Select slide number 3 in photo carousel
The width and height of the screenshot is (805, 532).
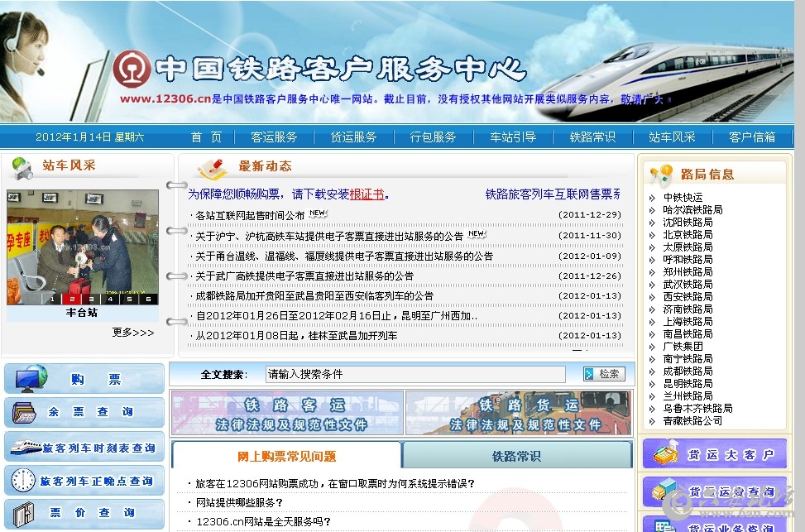coord(90,298)
